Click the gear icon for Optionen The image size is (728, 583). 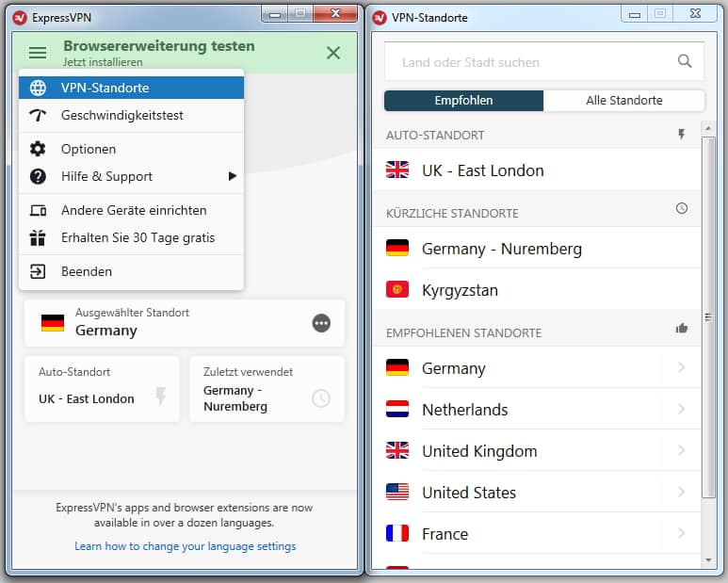(38, 149)
